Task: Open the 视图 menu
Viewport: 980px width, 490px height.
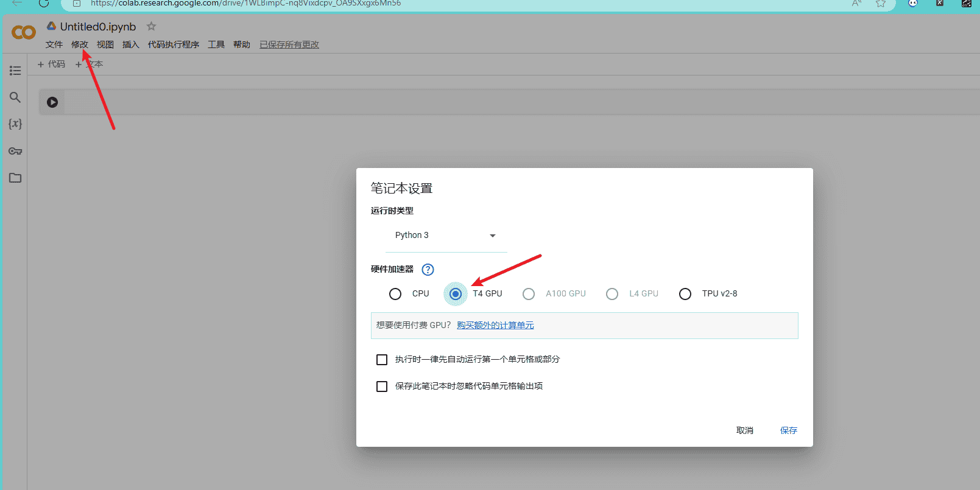Action: [x=105, y=44]
